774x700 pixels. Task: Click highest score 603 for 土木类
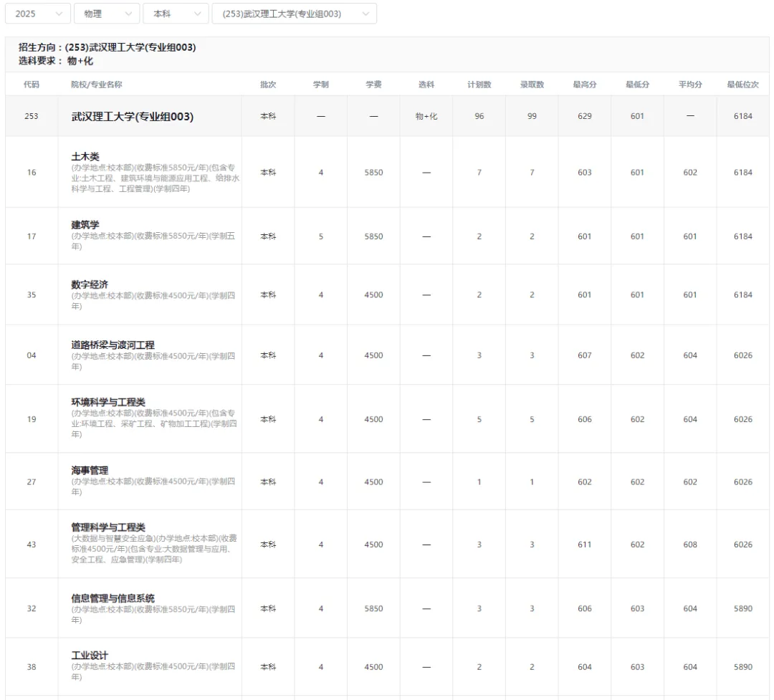585,172
